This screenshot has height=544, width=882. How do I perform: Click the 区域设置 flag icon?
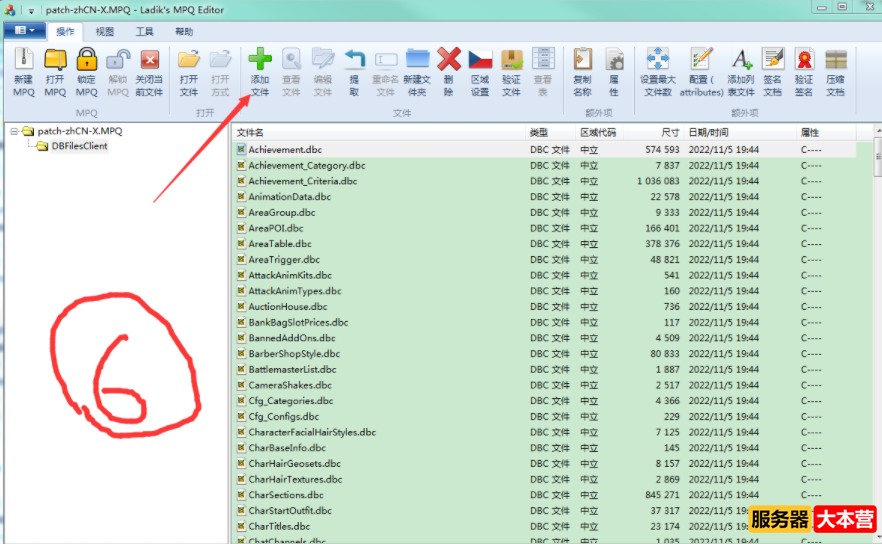[x=480, y=59]
